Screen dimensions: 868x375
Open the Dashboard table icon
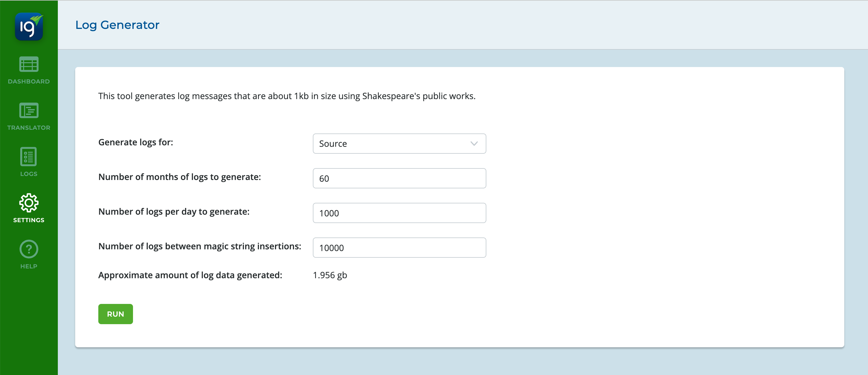tap(29, 64)
